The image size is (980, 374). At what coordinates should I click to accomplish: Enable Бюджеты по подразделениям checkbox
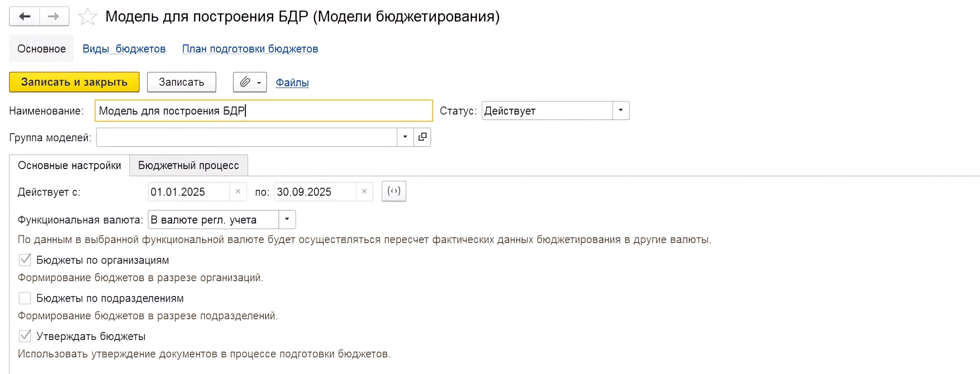click(25, 298)
